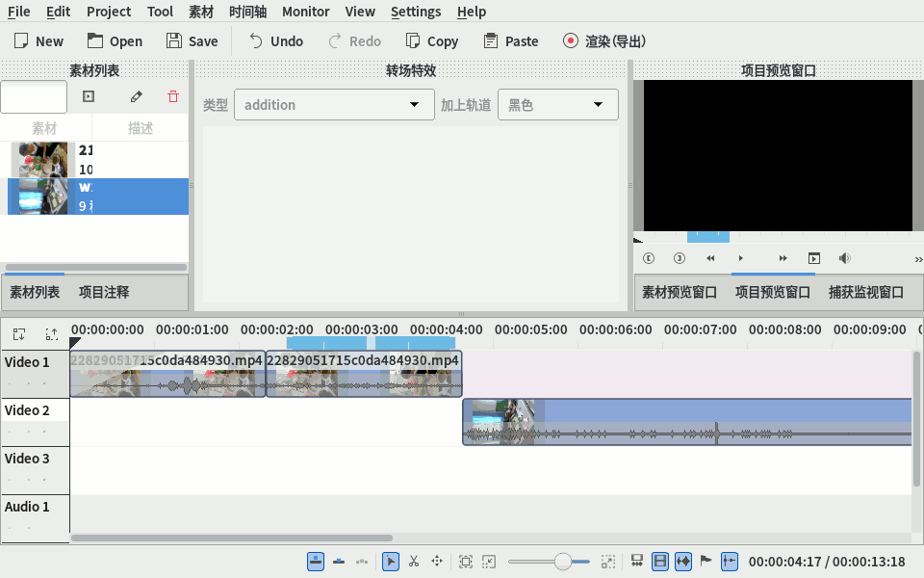Click the add clip icon in 素材列表
The width and height of the screenshot is (924, 578).
point(89,96)
